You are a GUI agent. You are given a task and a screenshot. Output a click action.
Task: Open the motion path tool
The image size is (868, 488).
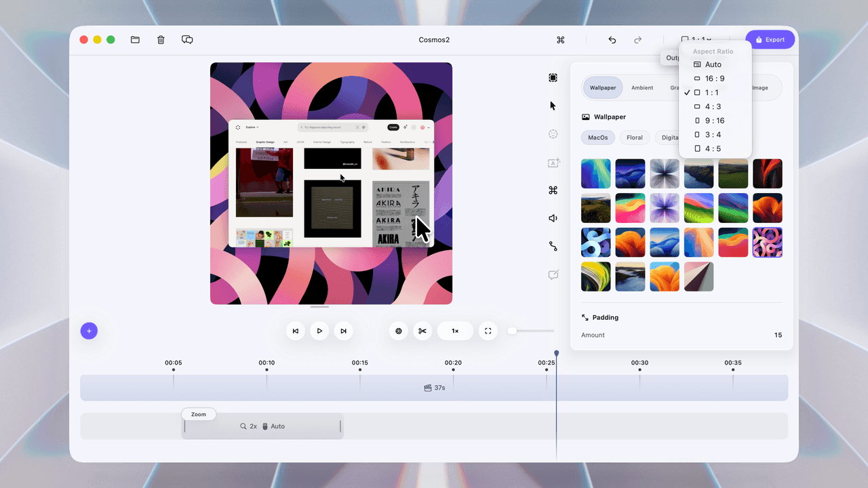pyautogui.click(x=553, y=246)
